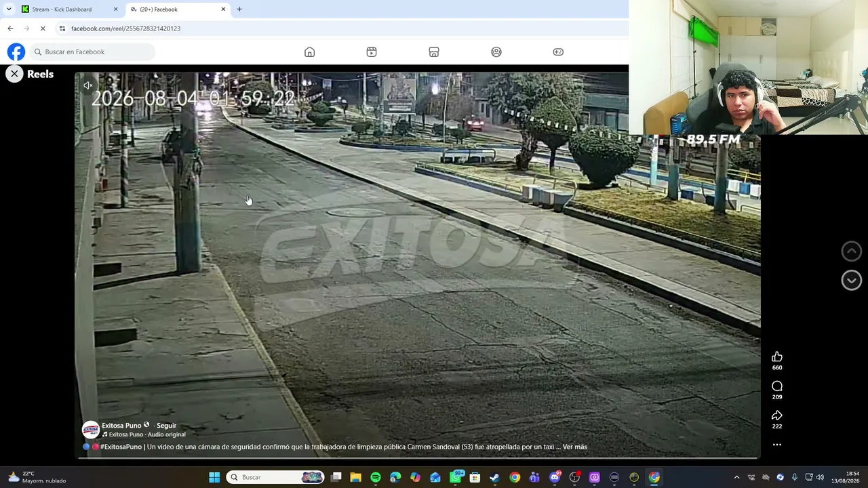View site information for facebook.com
The width and height of the screenshot is (868, 488).
[x=62, y=28]
